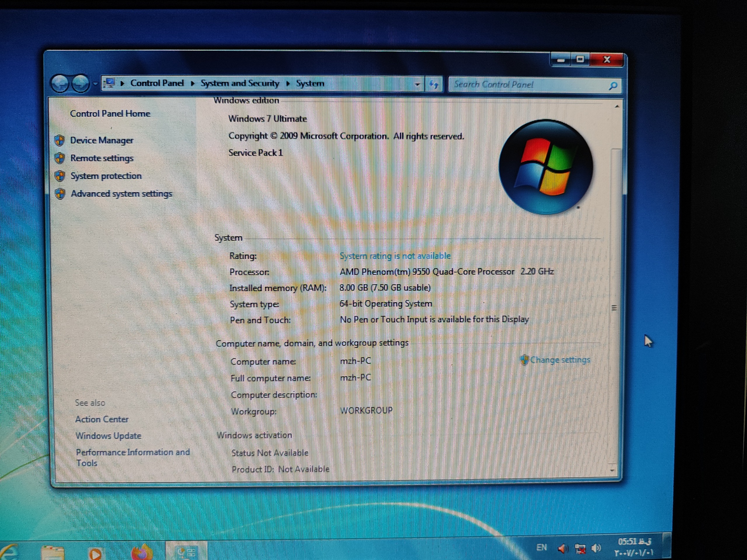Minimize the System window
747x560 pixels.
561,60
